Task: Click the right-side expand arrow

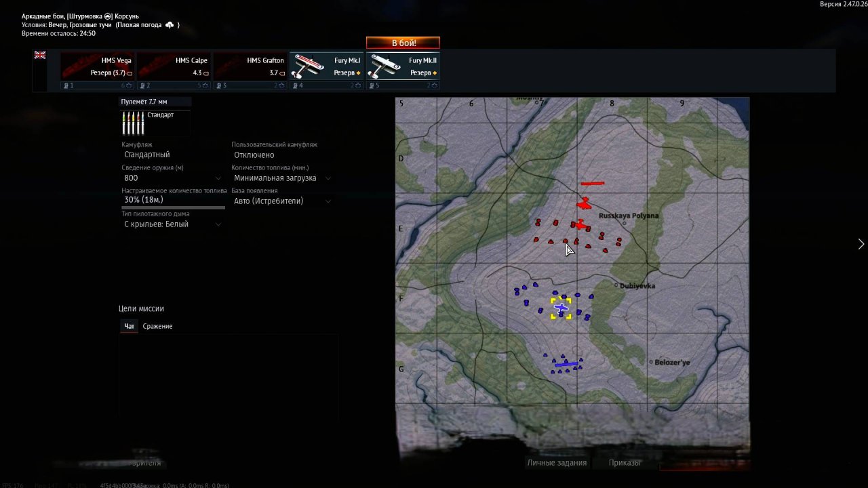Action: (861, 244)
